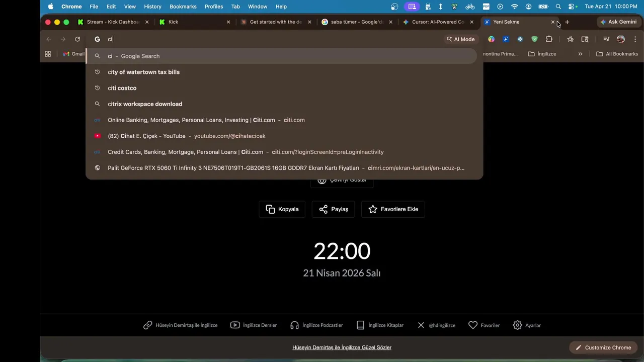This screenshot has height=362, width=644.
Task: Select 'ci - Google Search' suggestion
Action: (x=281, y=56)
